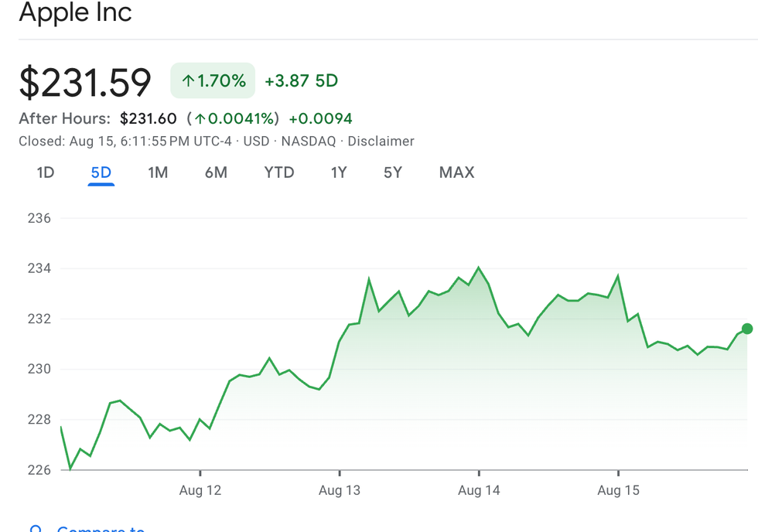Show the 6M price history
The image size is (758, 532).
click(x=216, y=172)
